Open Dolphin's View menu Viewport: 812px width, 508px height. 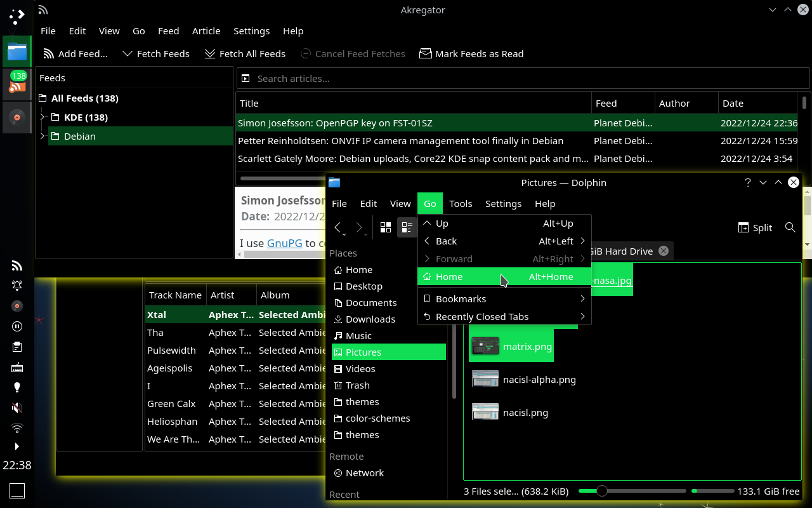[x=400, y=204]
